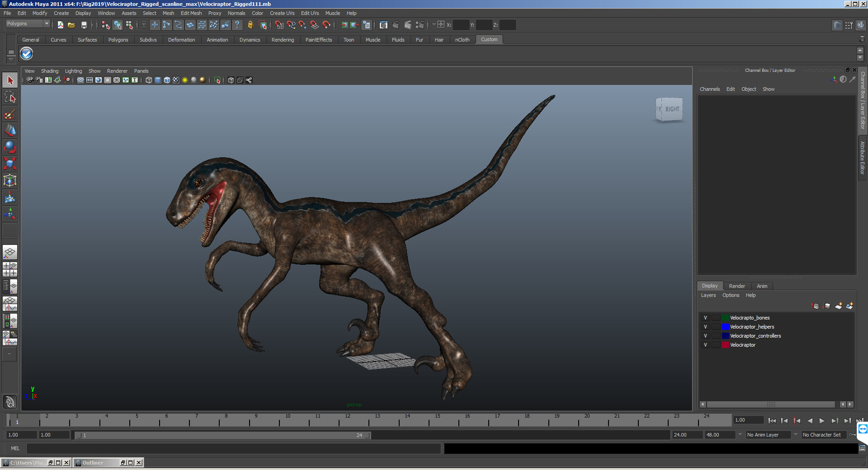868x470 pixels.
Task: Click the Velociraptor layer color swatch
Action: 726,345
